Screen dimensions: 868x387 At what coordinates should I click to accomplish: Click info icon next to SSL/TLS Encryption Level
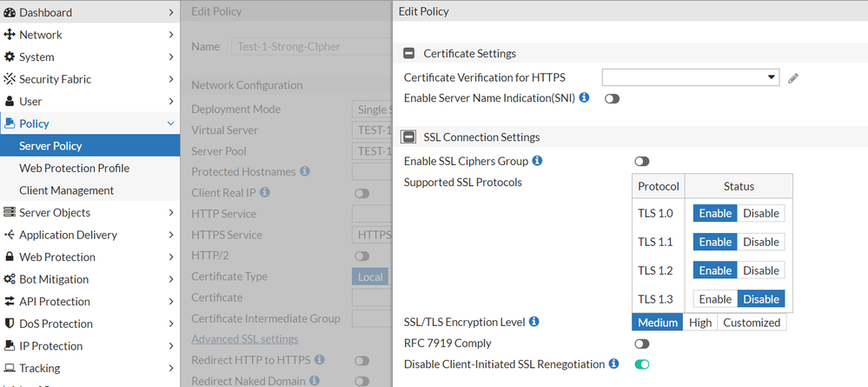click(x=533, y=322)
